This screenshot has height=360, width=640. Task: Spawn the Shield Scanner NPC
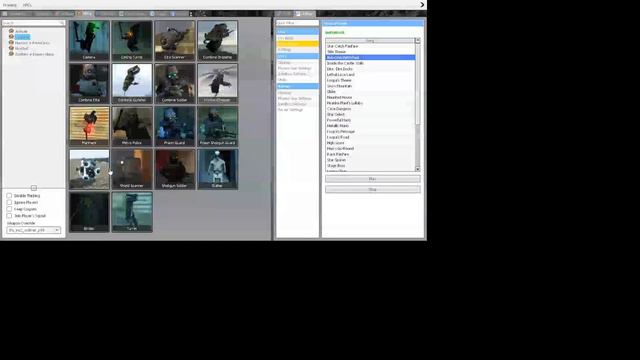(x=132, y=169)
